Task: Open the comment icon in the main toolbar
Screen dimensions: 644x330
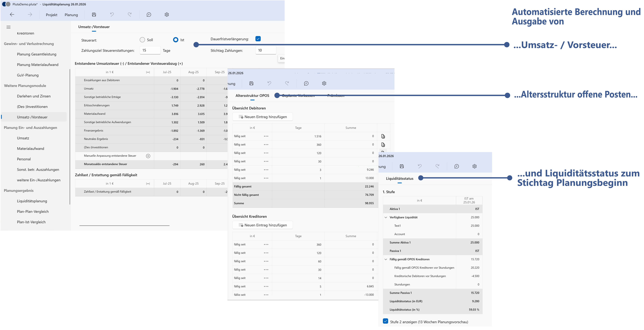Action: [149, 14]
